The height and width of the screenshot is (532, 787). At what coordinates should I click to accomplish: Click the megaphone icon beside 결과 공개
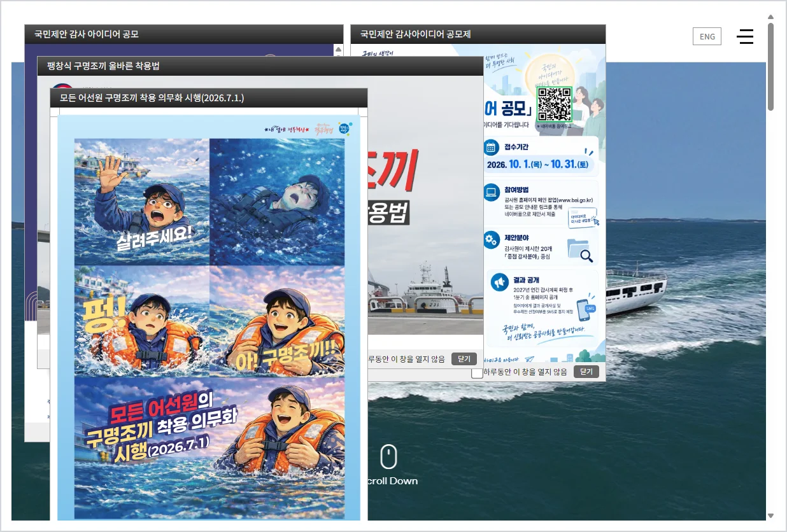pos(500,281)
